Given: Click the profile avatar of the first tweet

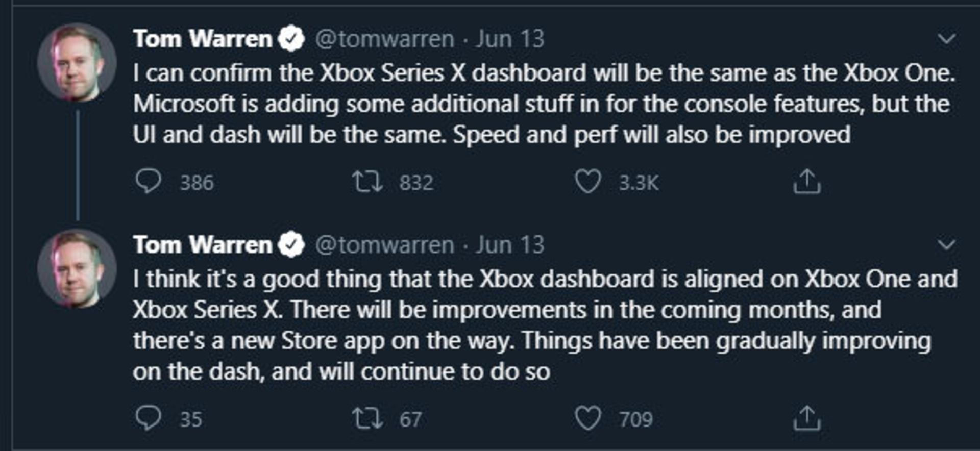Looking at the screenshot, I should 77,62.
